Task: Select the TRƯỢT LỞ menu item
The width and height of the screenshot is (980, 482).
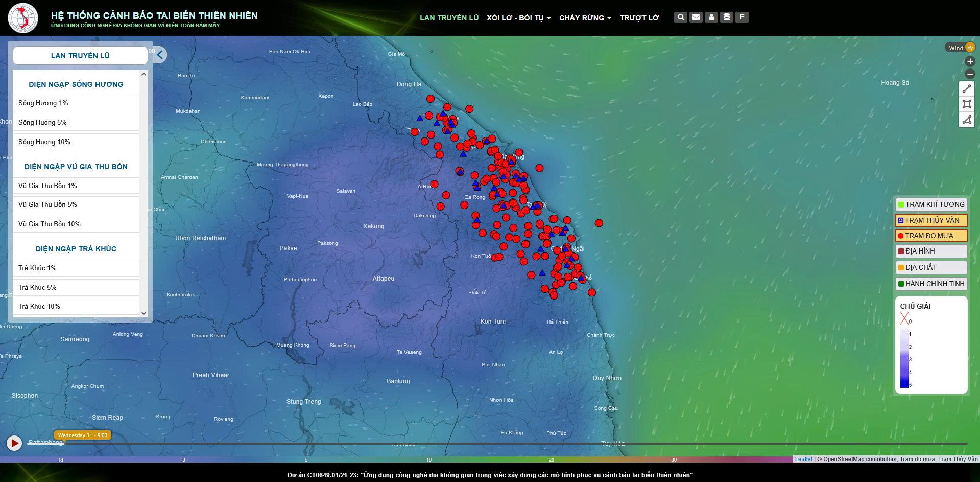Action: (x=639, y=17)
